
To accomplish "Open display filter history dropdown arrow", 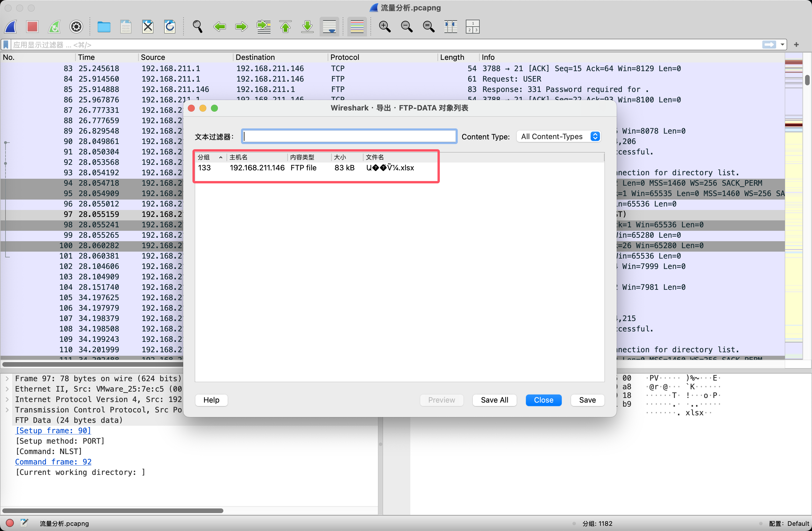I will (782, 45).
